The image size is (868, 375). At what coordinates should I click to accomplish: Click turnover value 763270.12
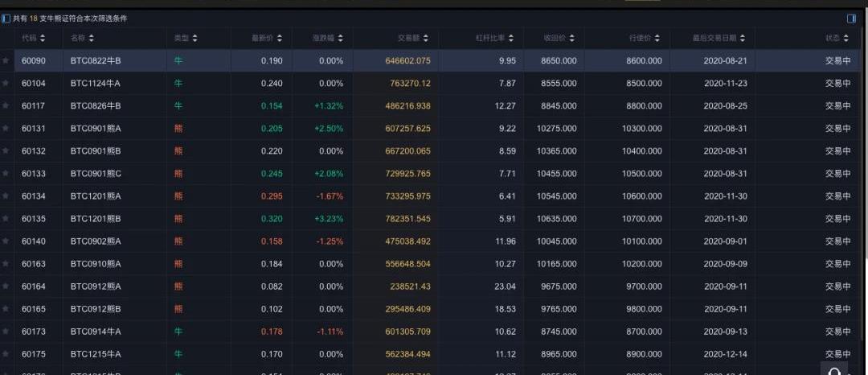tap(410, 84)
